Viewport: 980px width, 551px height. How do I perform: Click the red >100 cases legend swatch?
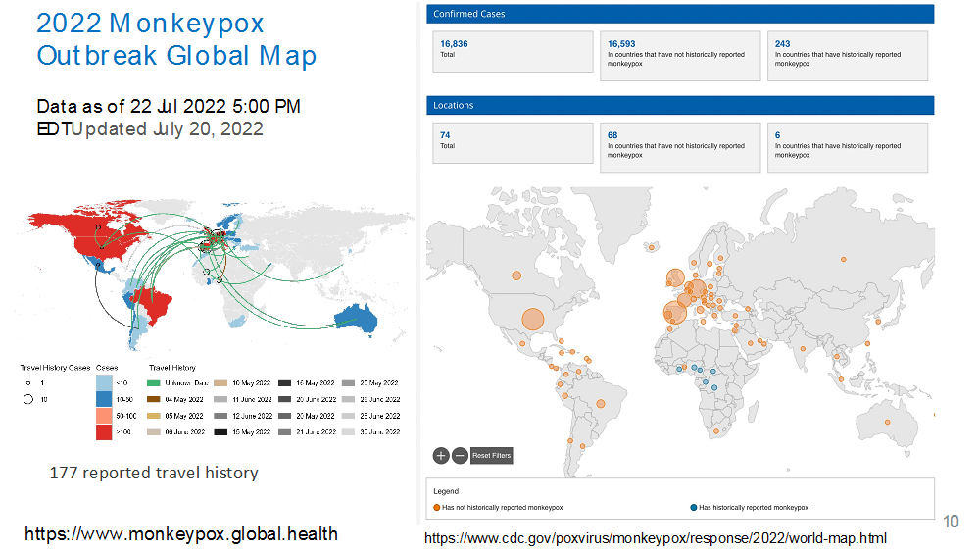coord(104,432)
